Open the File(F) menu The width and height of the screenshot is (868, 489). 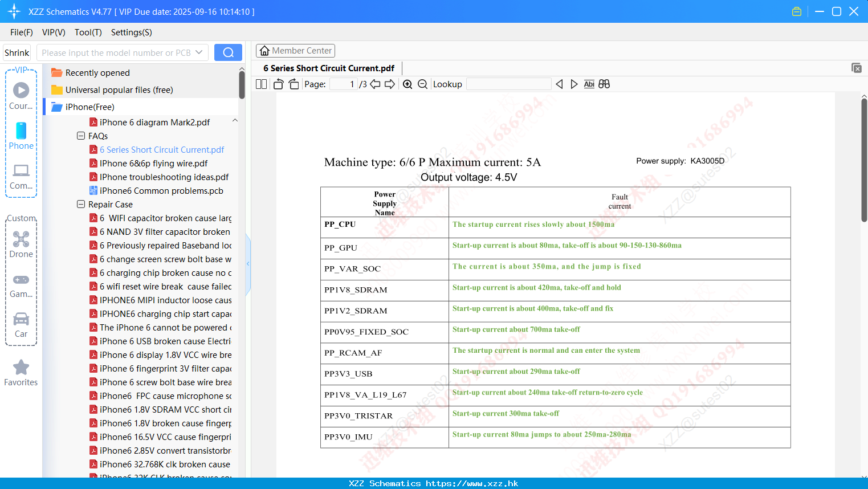click(22, 32)
